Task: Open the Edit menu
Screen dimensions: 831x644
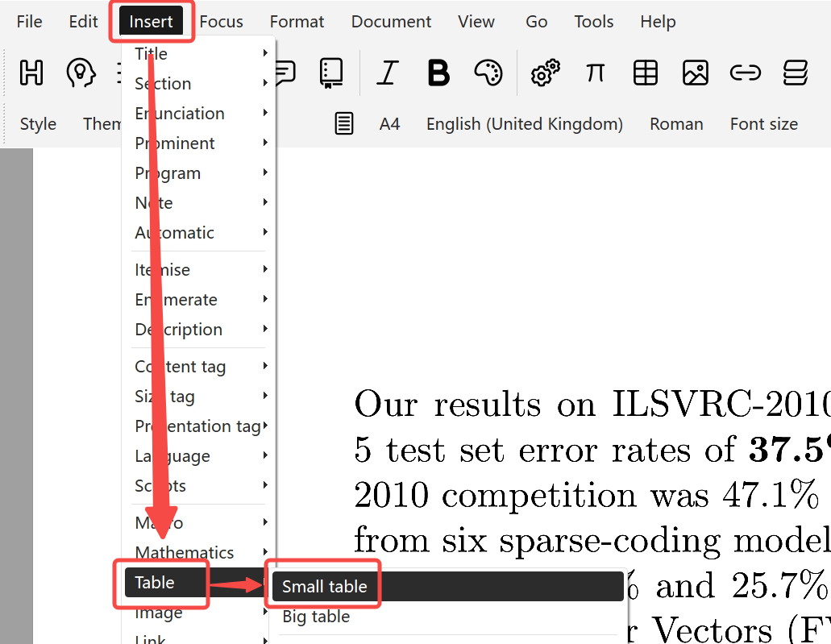Action: coord(83,22)
